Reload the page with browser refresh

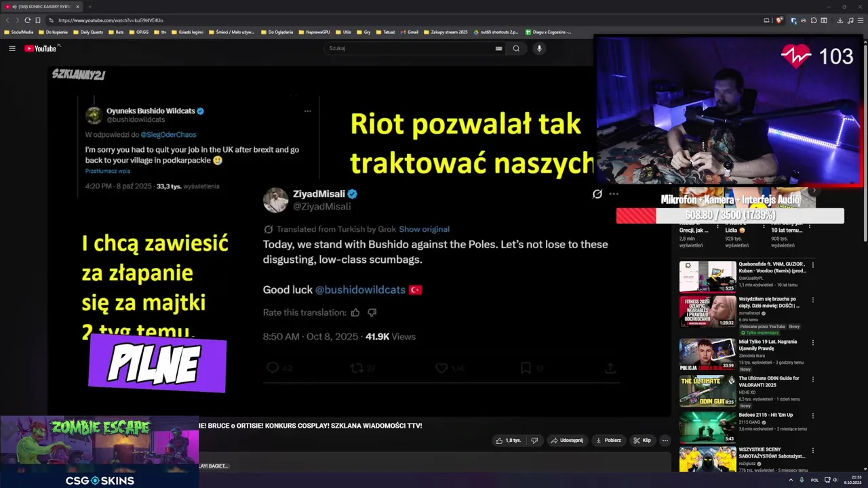pyautogui.click(x=27, y=20)
